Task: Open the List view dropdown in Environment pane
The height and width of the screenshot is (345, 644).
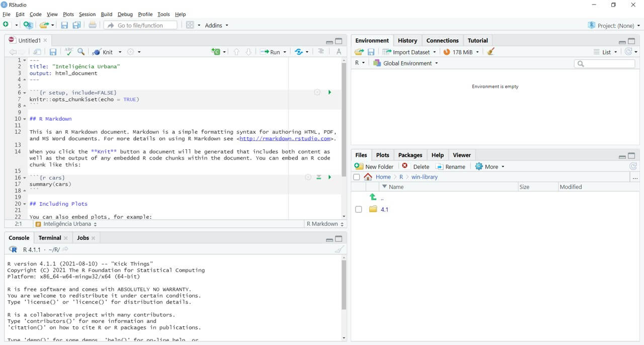Action: 606,52
